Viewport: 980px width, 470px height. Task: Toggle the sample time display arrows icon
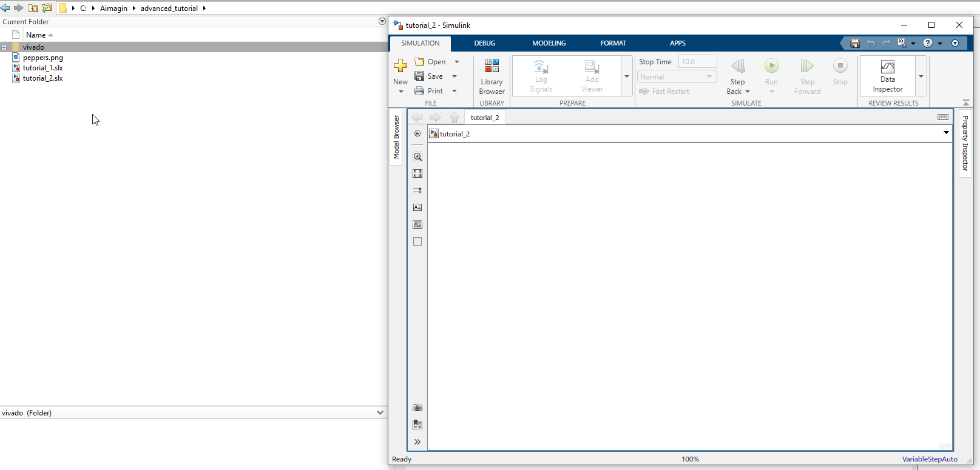417,190
